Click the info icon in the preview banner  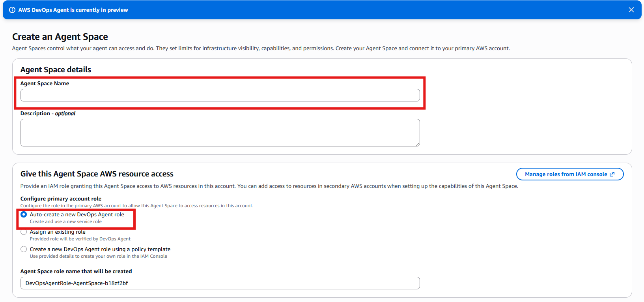(x=12, y=10)
